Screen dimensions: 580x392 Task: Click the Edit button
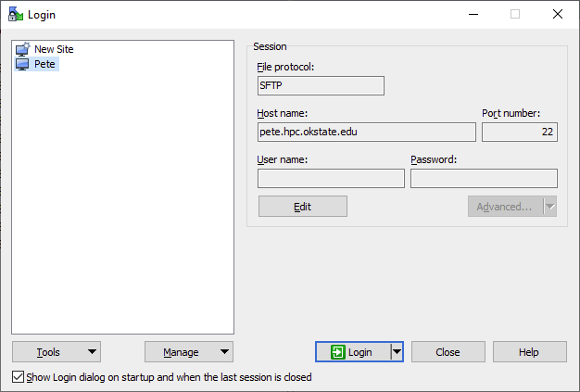(303, 207)
